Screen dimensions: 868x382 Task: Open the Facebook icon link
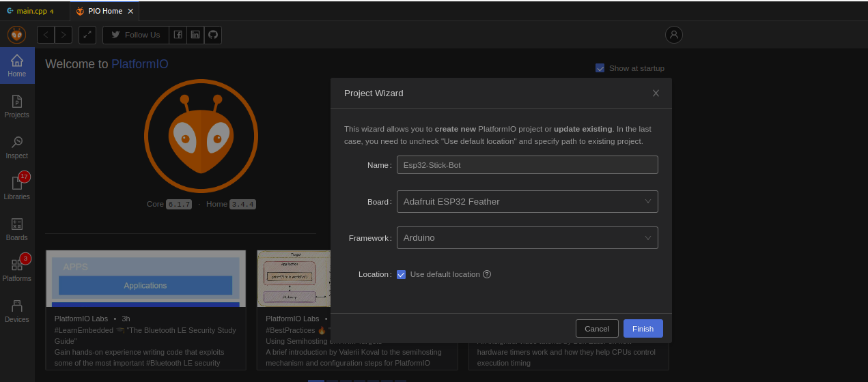point(178,35)
